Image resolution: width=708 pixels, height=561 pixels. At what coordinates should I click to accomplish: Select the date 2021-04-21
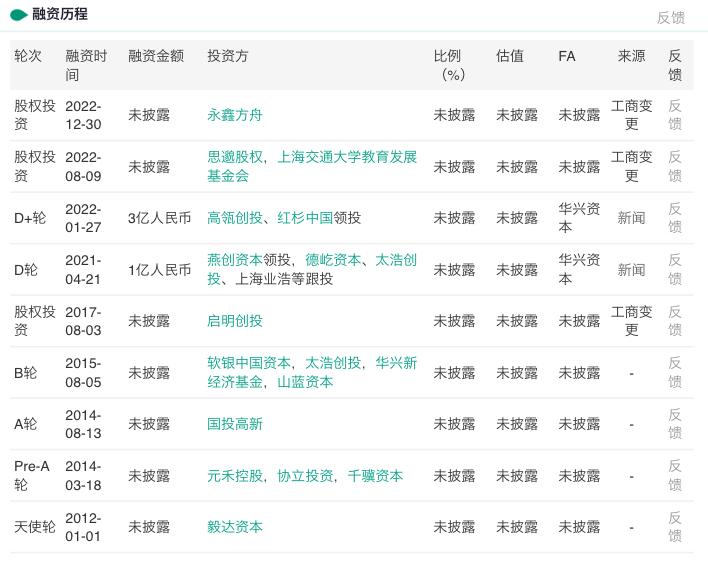(83, 269)
